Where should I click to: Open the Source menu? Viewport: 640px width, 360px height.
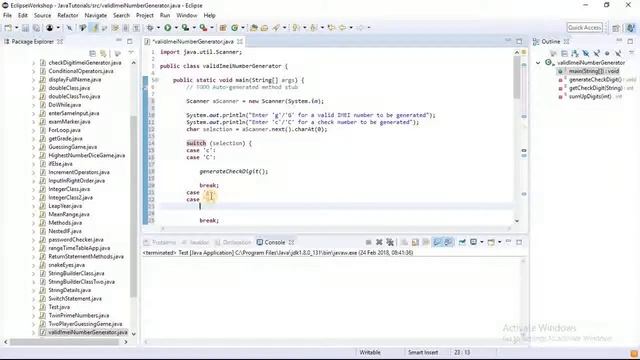click(42, 16)
